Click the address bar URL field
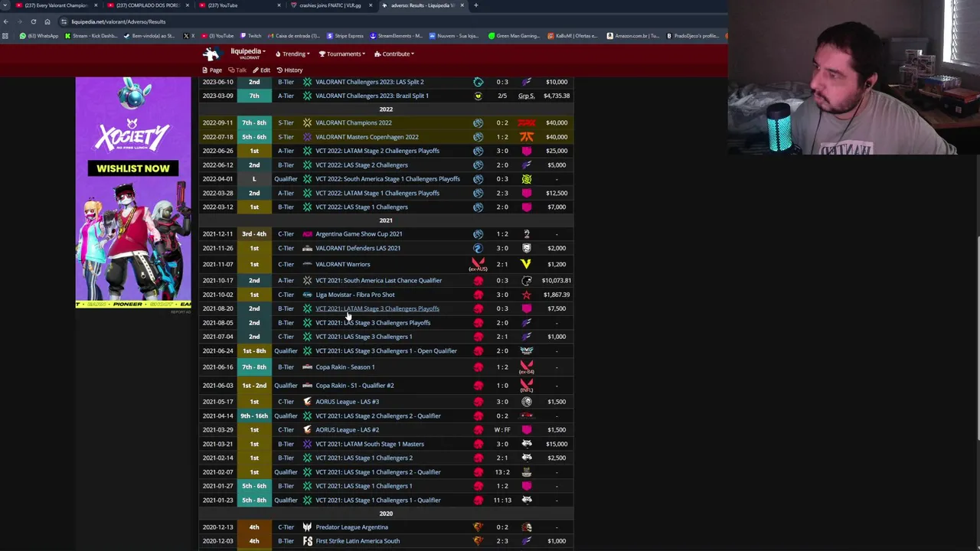The width and height of the screenshot is (980, 551). [383, 21]
